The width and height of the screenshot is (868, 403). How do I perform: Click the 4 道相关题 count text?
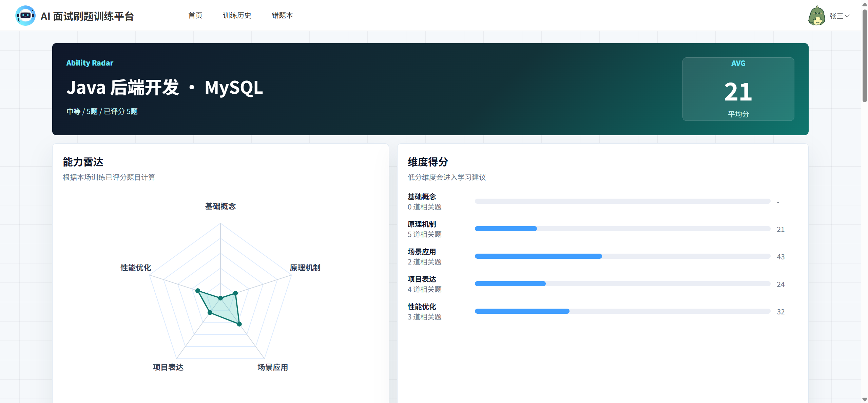(x=425, y=289)
